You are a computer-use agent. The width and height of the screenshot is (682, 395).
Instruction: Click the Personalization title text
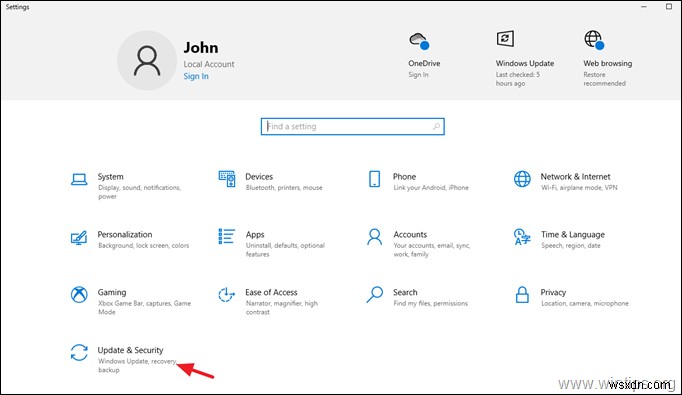(125, 234)
